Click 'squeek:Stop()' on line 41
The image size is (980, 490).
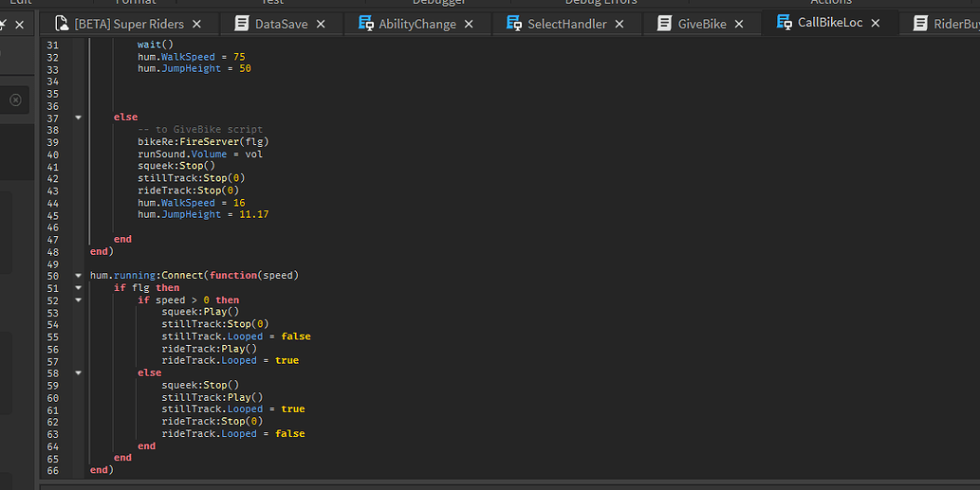coord(176,166)
